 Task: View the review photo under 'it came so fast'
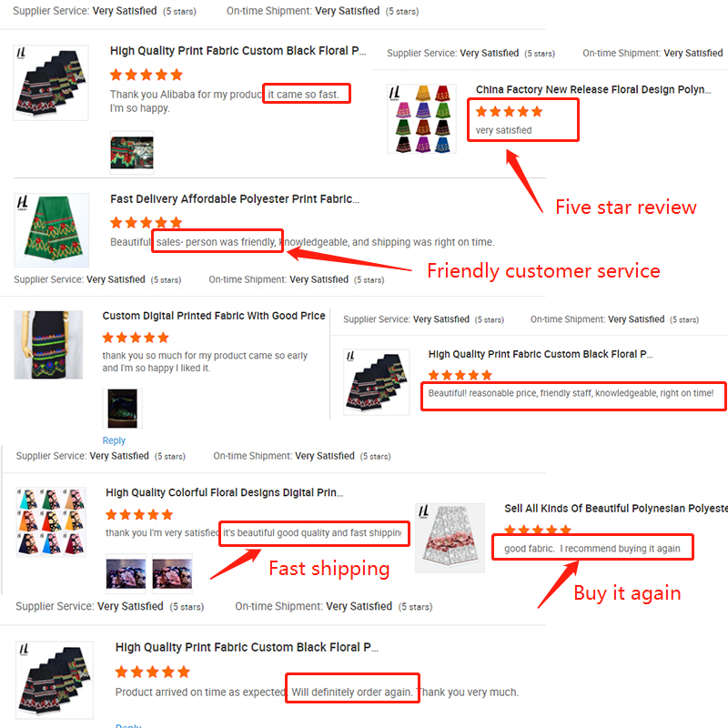tap(132, 153)
